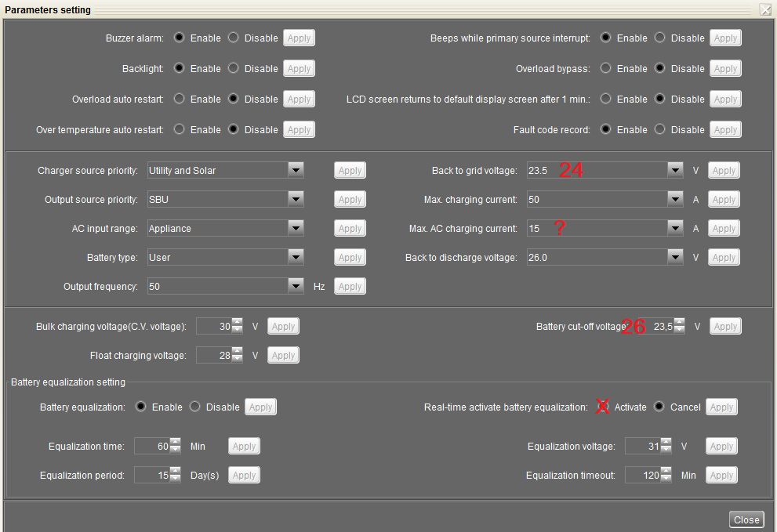Increase Bulk charging voltage with up arrow
The width and height of the screenshot is (777, 532).
point(238,322)
